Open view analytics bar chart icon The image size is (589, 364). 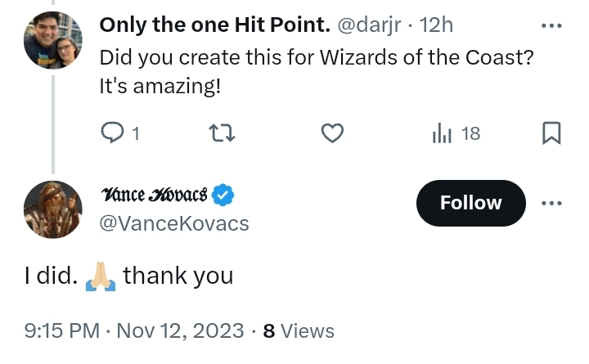[442, 133]
